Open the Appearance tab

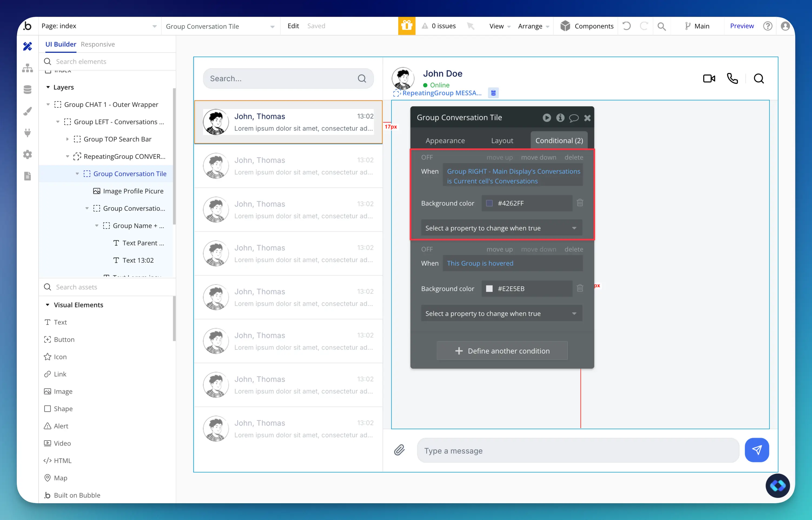pyautogui.click(x=445, y=140)
